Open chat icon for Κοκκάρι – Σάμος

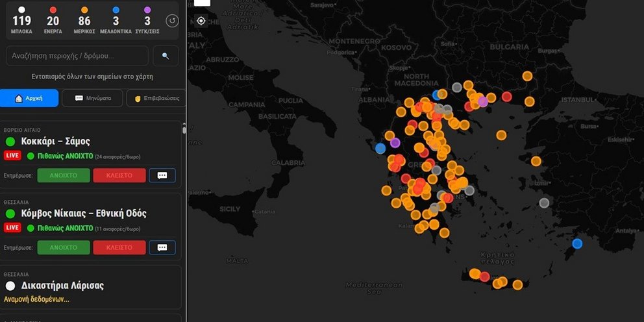coord(162,175)
